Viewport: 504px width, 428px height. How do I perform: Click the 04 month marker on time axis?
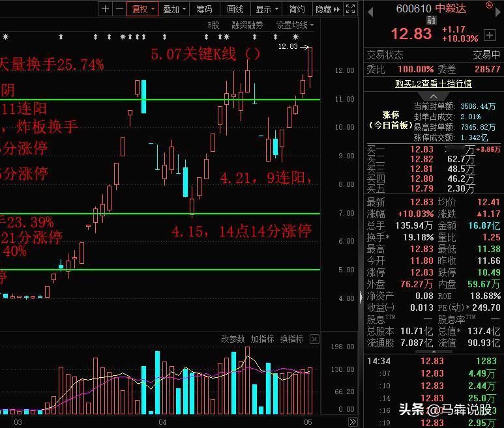(162, 422)
